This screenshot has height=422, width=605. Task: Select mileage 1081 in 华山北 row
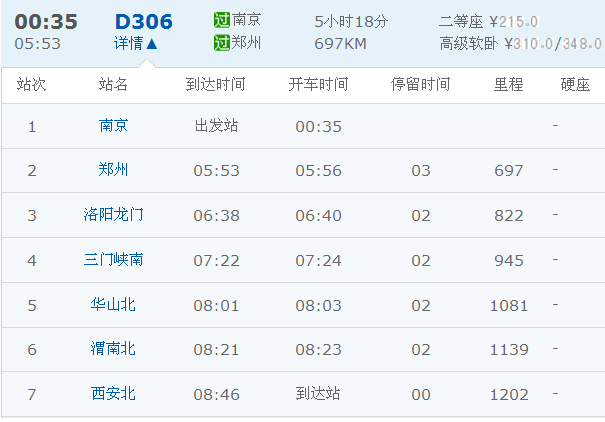pos(509,306)
